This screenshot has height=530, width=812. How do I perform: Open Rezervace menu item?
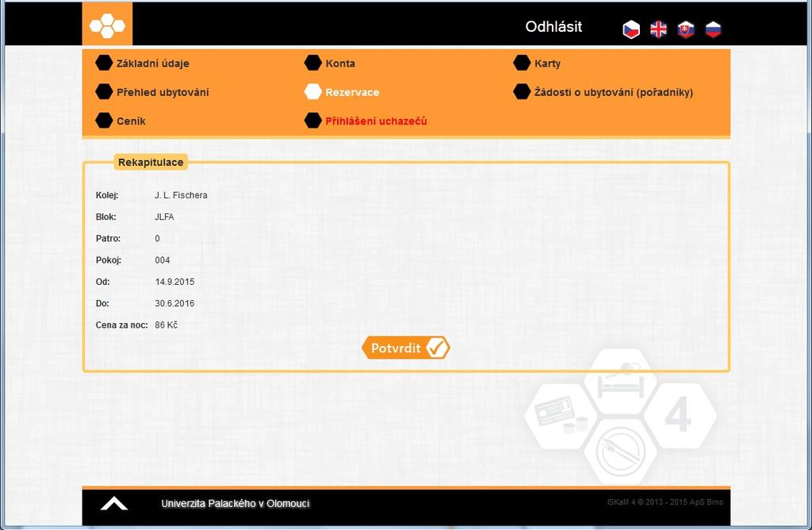352,92
